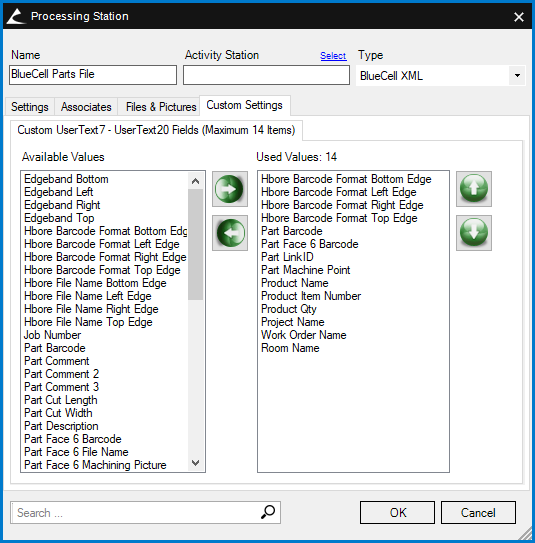Select Work Order Name in Used Values
535x543 pixels.
click(x=304, y=335)
